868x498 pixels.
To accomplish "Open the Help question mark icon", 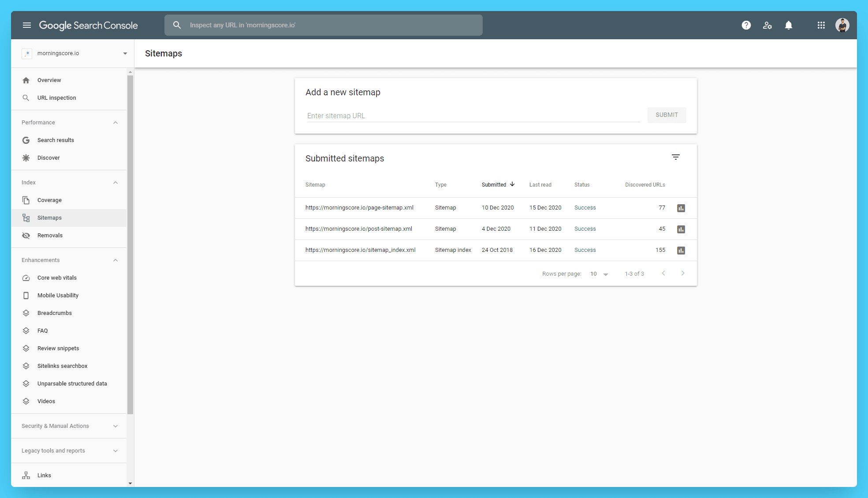I will pyautogui.click(x=746, y=25).
